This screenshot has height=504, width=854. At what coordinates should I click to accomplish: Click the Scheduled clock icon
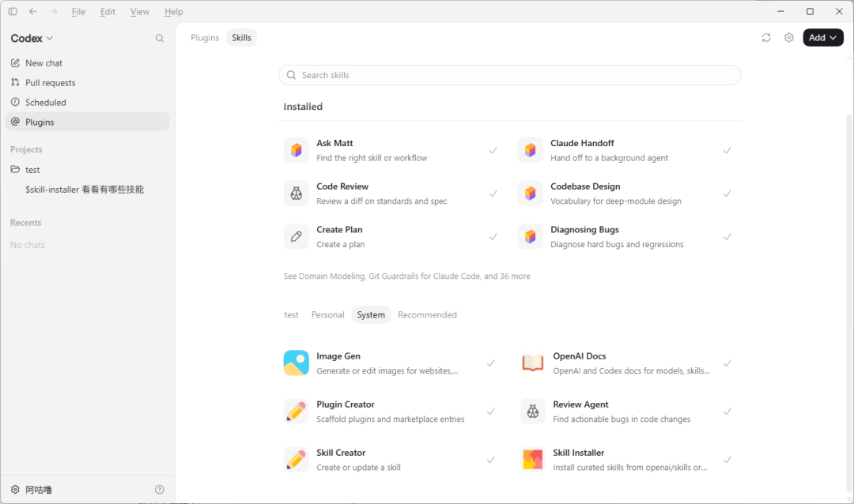(x=15, y=103)
